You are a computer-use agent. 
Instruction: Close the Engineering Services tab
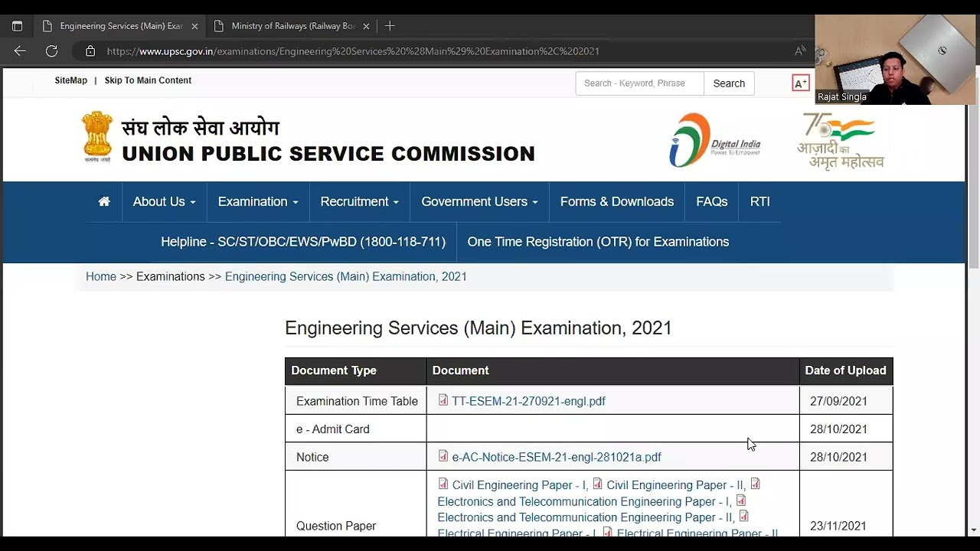(x=194, y=26)
